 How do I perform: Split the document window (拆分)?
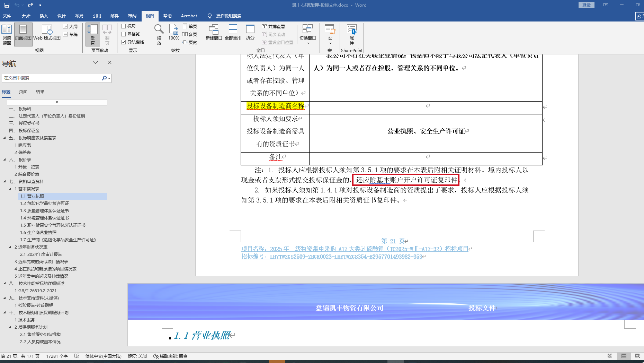250,33
